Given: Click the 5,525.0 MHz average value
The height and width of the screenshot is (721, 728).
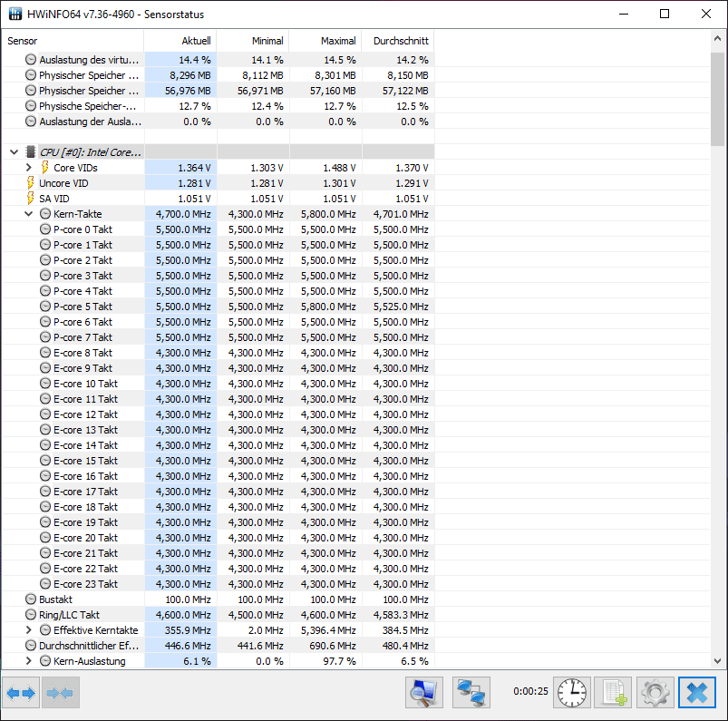Looking at the screenshot, I should pos(401,307).
